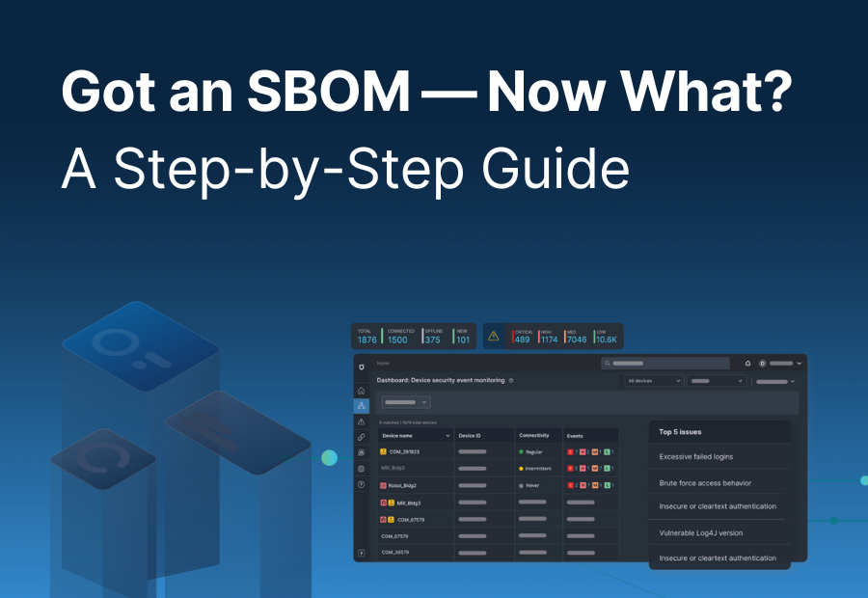Open the alerts warning triangle in sidebar

click(x=362, y=422)
